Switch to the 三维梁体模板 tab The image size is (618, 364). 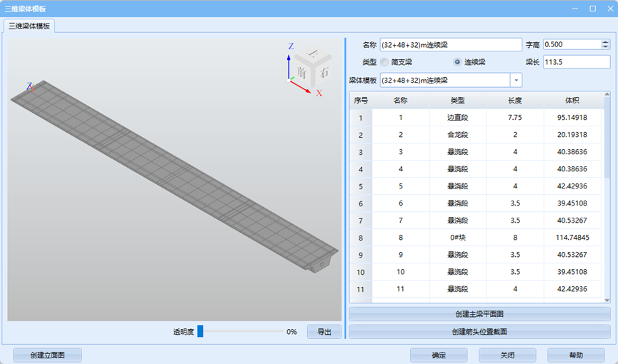29,26
